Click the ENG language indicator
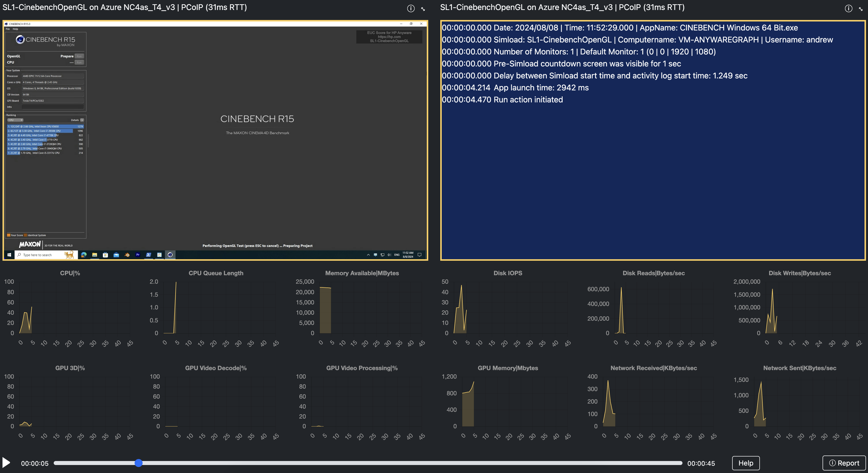This screenshot has height=473, width=868. point(397,255)
